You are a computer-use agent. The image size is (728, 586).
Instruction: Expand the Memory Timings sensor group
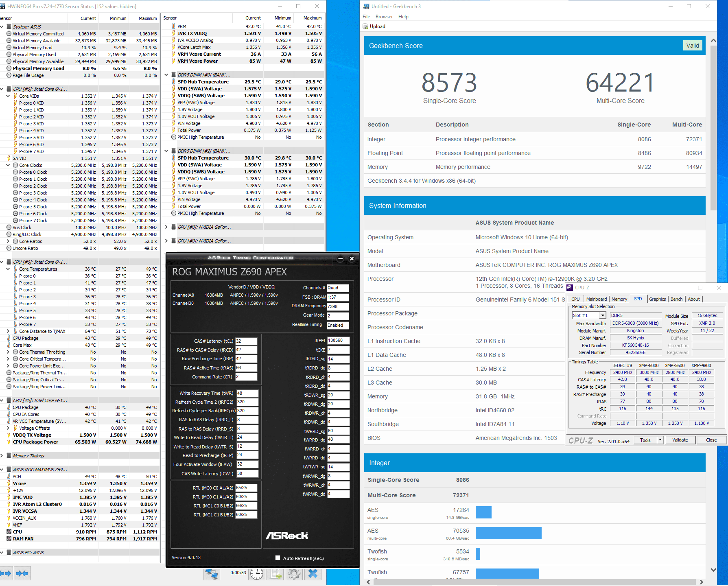[2, 456]
